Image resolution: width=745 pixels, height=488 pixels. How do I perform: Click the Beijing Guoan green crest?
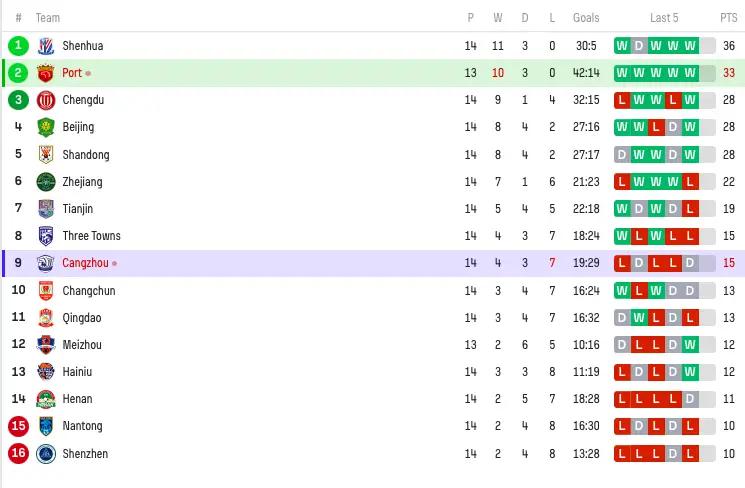click(46, 127)
